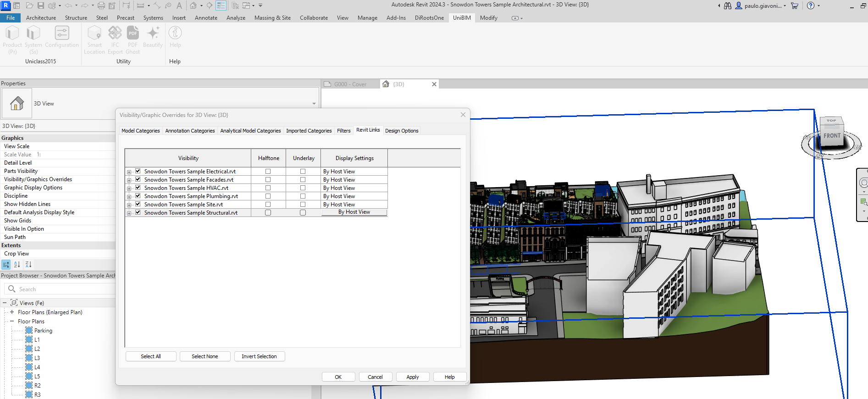The height and width of the screenshot is (399, 868).
Task: Enable Halftone for Sample Structural.rvt link
Action: click(268, 213)
